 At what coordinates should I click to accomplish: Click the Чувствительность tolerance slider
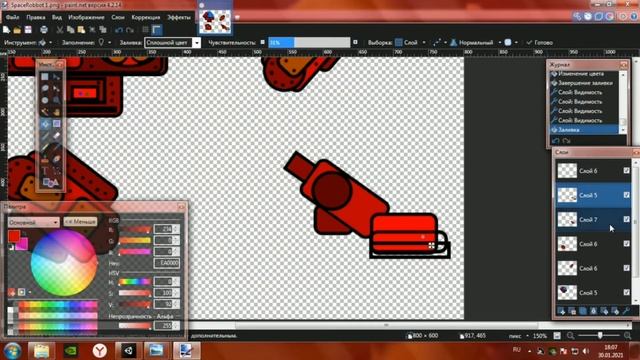(x=309, y=42)
